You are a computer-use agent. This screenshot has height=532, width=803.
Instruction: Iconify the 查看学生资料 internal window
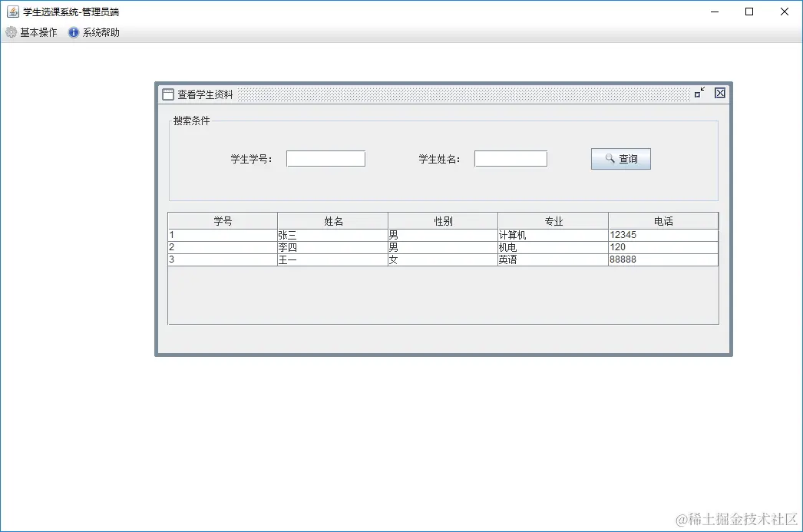699,92
